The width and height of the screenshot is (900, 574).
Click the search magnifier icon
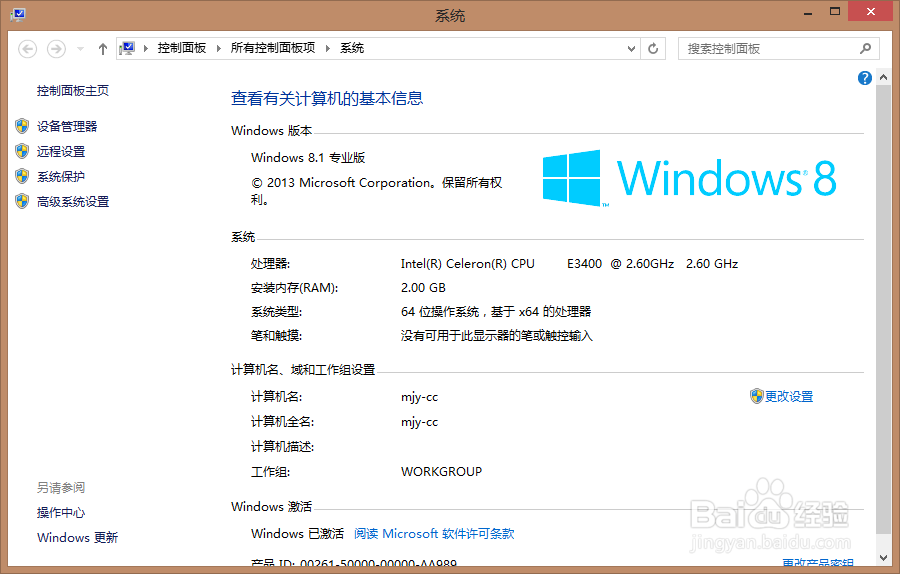866,49
